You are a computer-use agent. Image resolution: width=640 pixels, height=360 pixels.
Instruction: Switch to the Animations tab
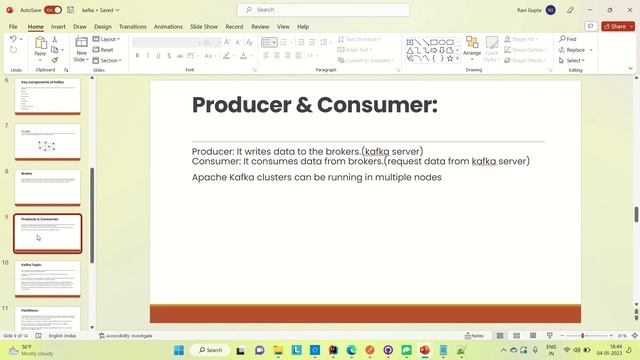coord(168,27)
